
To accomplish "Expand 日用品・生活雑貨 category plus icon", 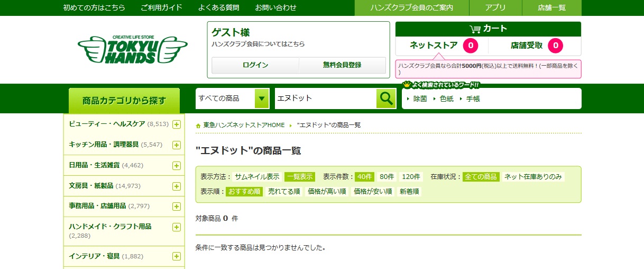I will coord(177,166).
